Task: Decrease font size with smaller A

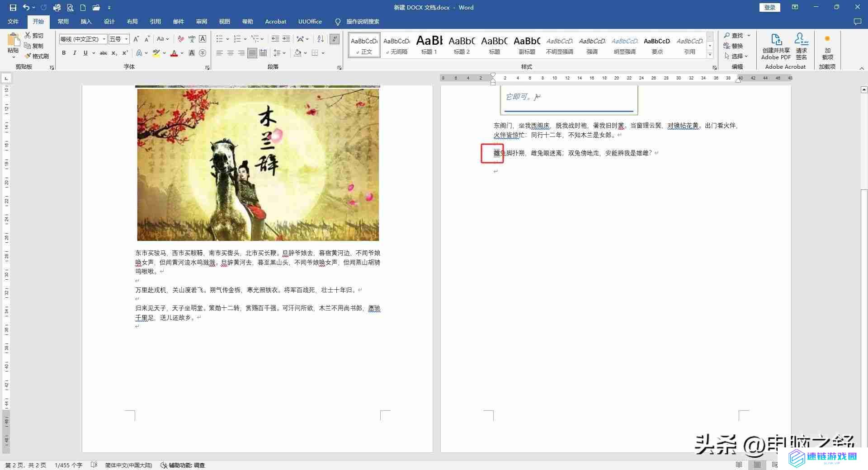Action: click(x=147, y=39)
